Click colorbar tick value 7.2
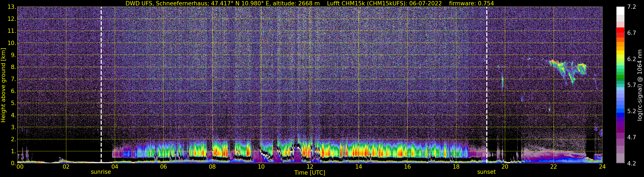Image resolution: width=644 pixels, height=177 pixels. coord(632,7)
